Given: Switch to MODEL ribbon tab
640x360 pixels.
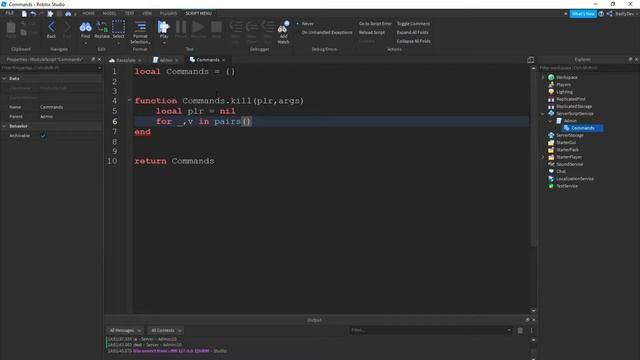Looking at the screenshot, I should click(x=109, y=13).
